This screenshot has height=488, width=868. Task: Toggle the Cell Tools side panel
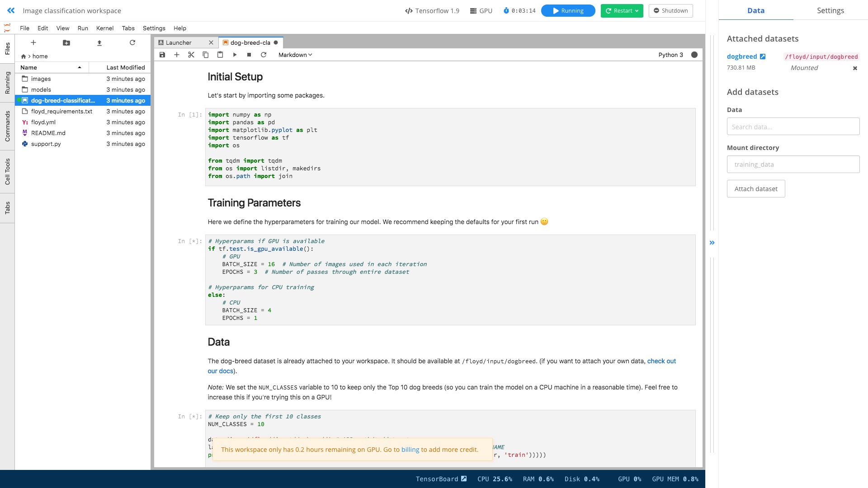click(7, 171)
